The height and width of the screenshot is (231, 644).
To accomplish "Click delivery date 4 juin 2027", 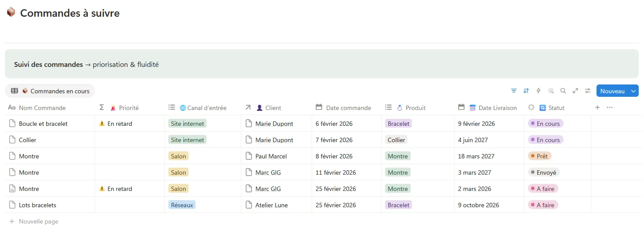I will tap(473, 140).
